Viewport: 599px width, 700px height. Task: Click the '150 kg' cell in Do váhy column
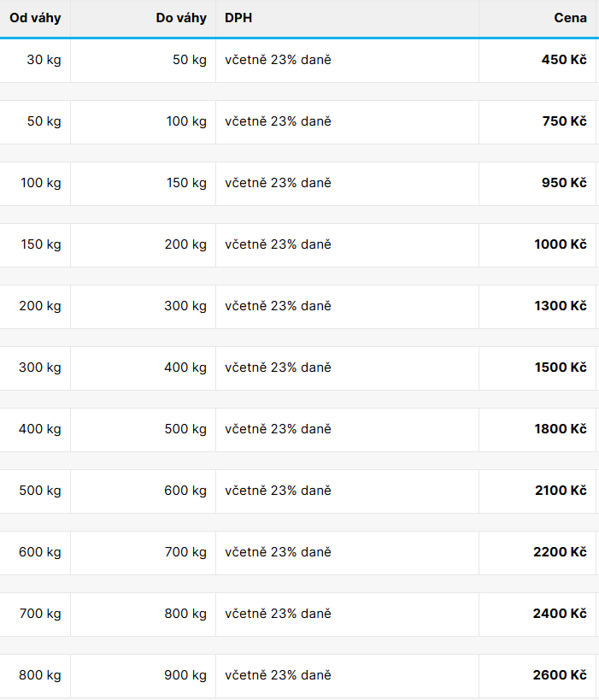pyautogui.click(x=185, y=183)
